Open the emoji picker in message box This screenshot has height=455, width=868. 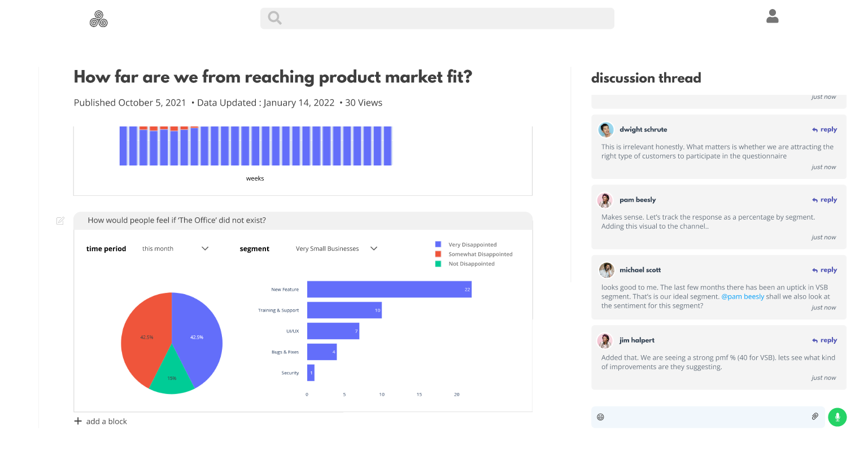coord(601,417)
